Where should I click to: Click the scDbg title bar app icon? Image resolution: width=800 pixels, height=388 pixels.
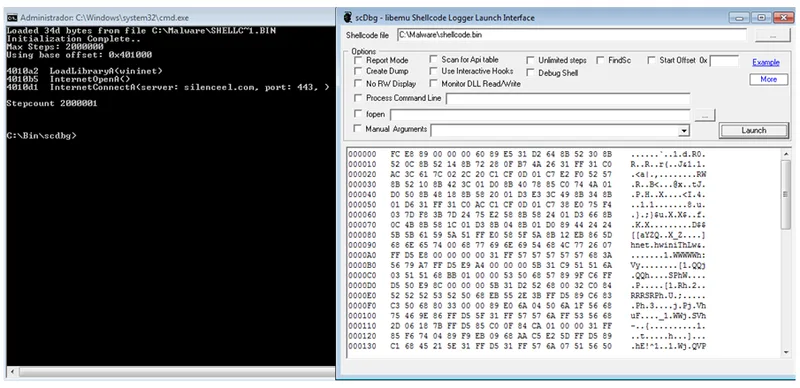point(347,17)
